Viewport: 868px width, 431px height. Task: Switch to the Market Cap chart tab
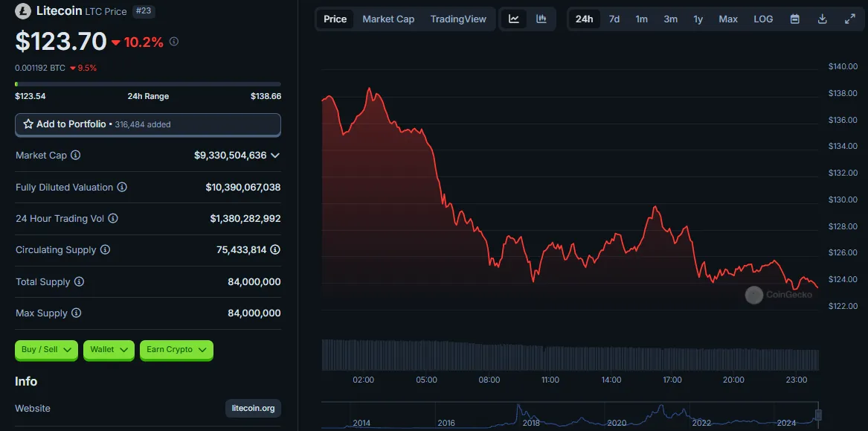click(x=388, y=19)
